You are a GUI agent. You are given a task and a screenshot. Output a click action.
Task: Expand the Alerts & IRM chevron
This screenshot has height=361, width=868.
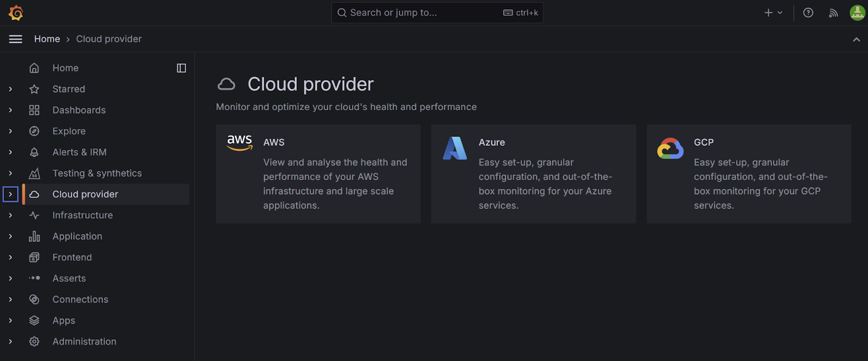tap(10, 152)
